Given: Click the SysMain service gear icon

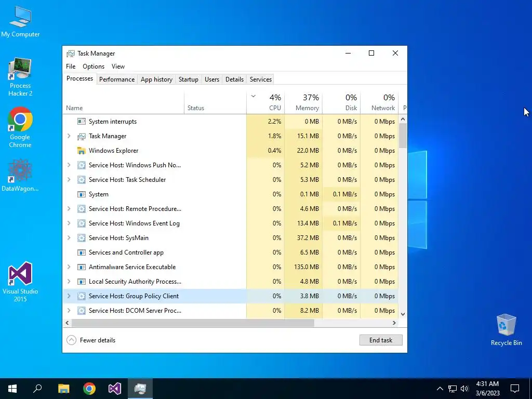Looking at the screenshot, I should tap(82, 238).
